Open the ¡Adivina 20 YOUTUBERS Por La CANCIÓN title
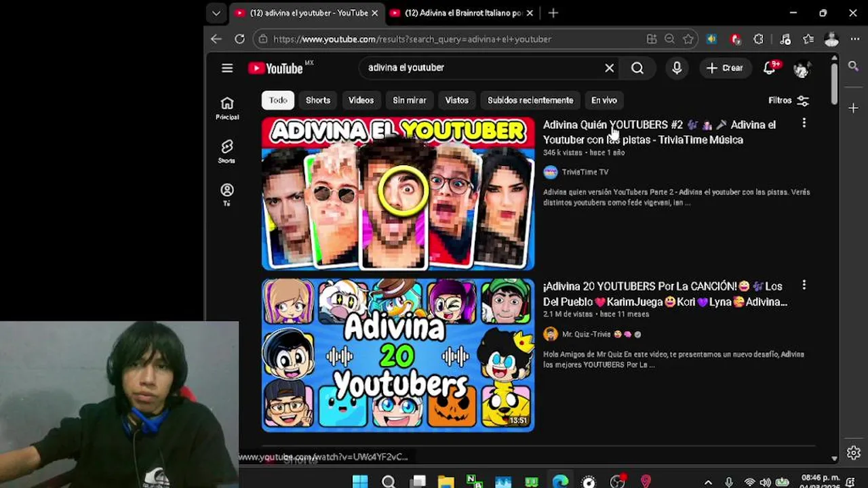 coord(665,294)
